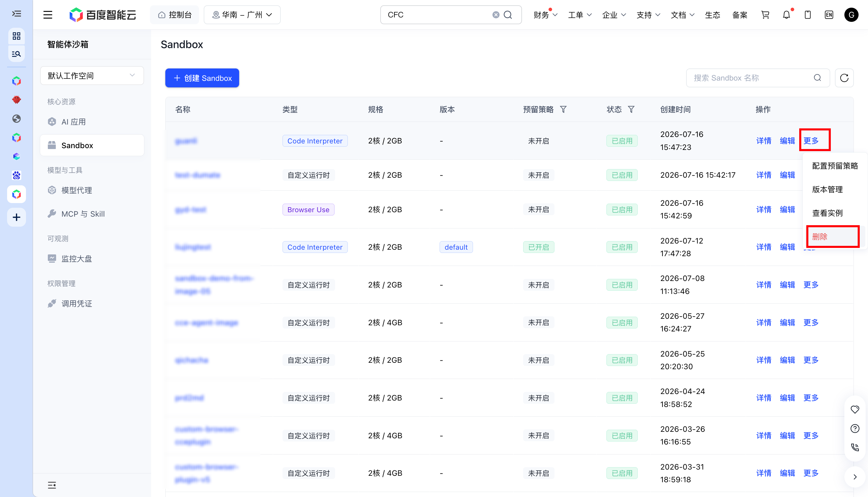Open the South China – Guangzhou region selector
Screen dimensions: 868x497
pyautogui.click(x=242, y=15)
